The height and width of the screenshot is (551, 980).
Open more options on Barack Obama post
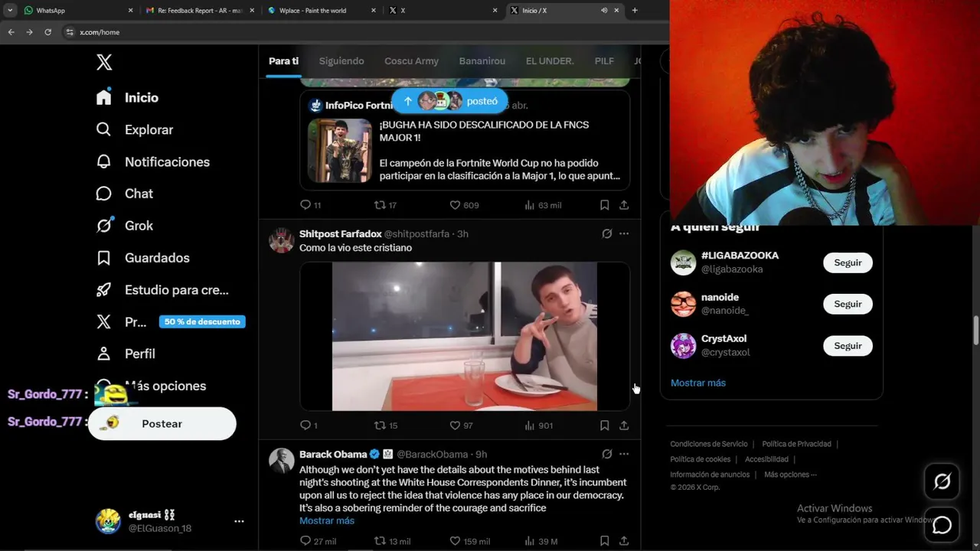[624, 454]
